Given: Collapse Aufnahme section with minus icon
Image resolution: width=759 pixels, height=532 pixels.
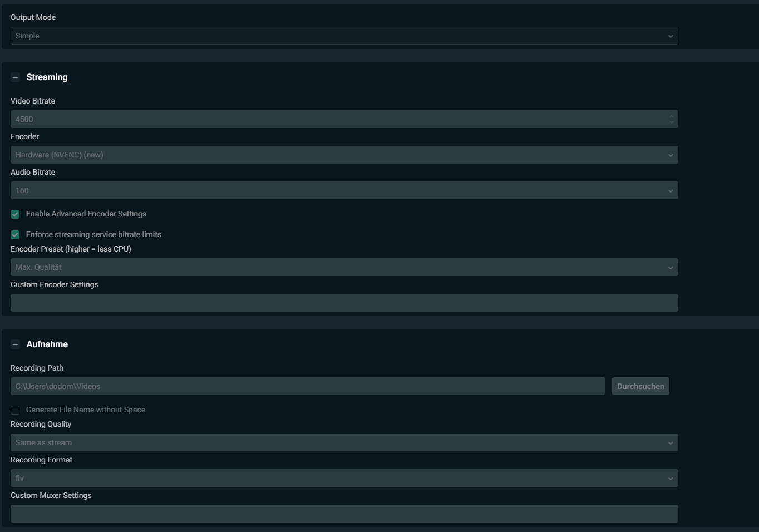Looking at the screenshot, I should [x=15, y=344].
